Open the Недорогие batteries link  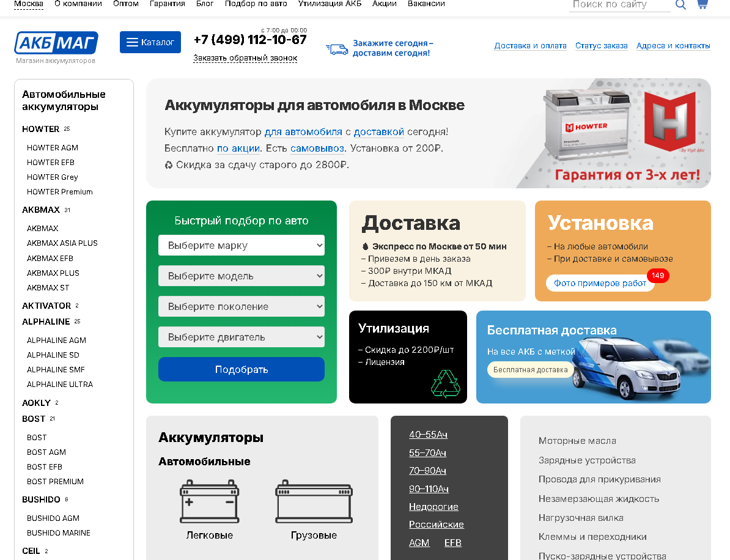pos(433,506)
